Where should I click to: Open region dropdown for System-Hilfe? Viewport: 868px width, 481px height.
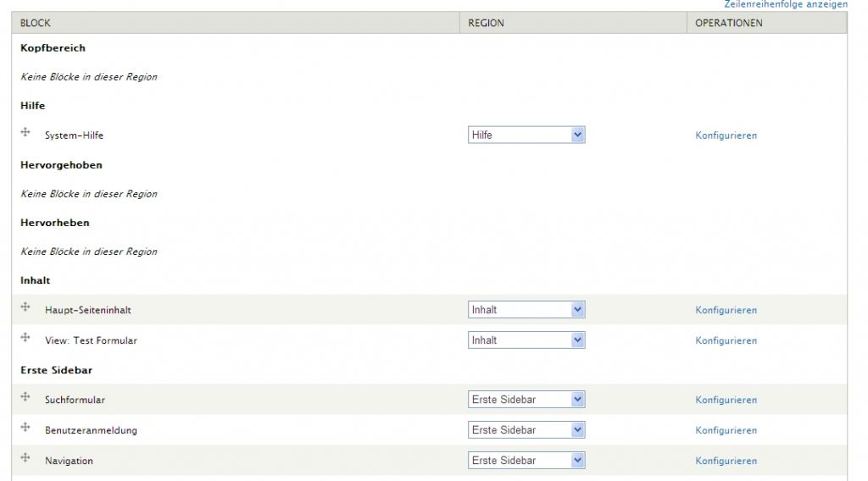click(526, 135)
